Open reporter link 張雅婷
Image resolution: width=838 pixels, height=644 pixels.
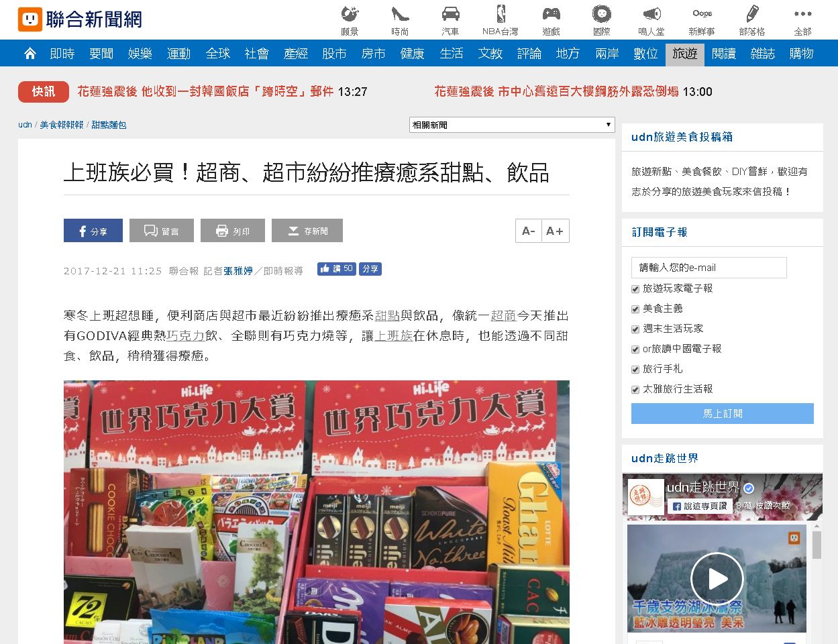pos(238,271)
